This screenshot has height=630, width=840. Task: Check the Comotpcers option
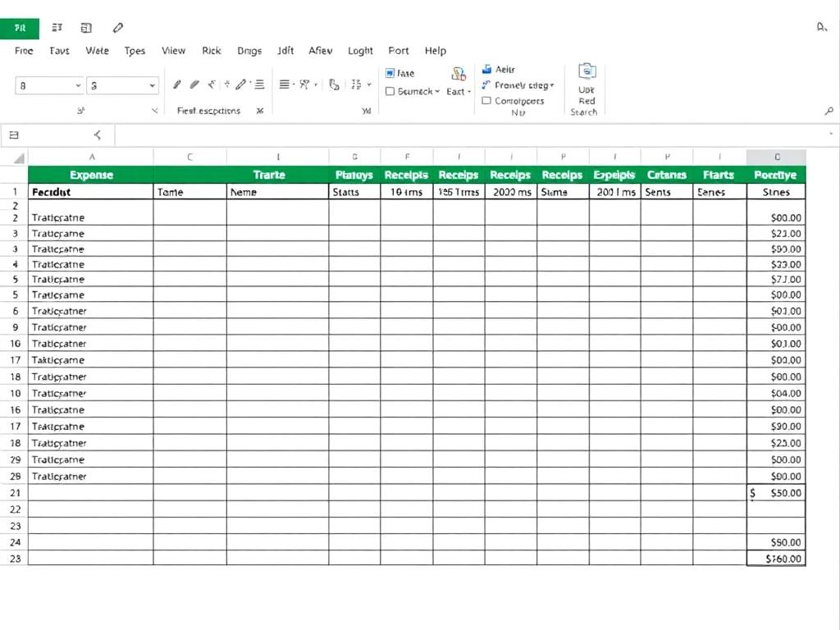(x=486, y=100)
